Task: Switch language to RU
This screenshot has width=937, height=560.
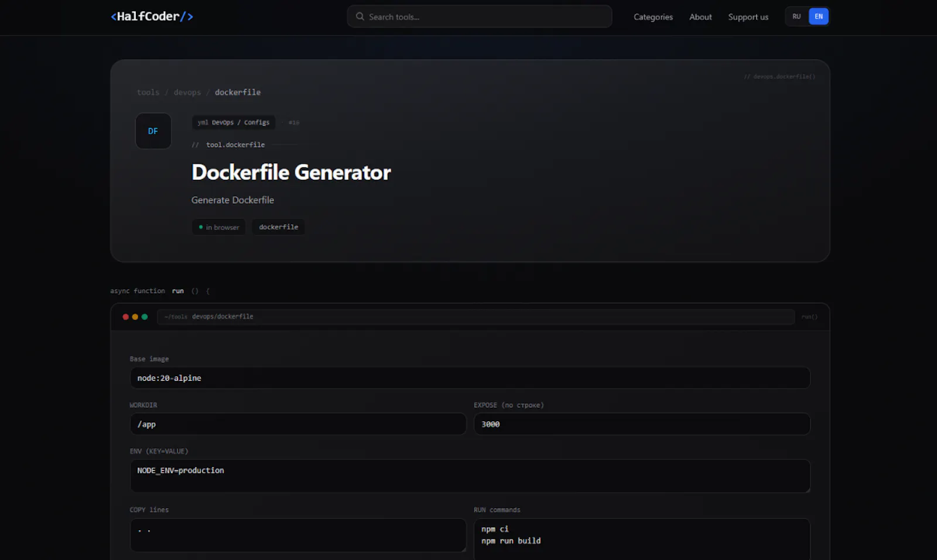Action: [x=796, y=16]
